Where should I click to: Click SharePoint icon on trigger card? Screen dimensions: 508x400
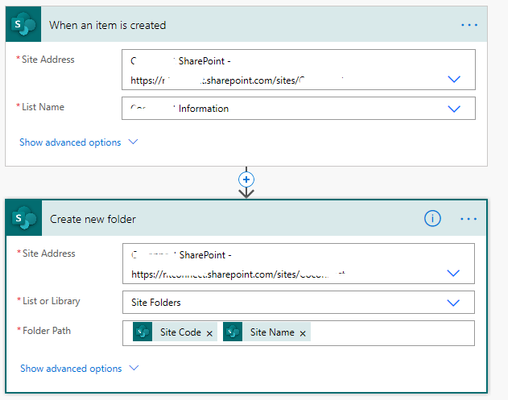pos(23,24)
